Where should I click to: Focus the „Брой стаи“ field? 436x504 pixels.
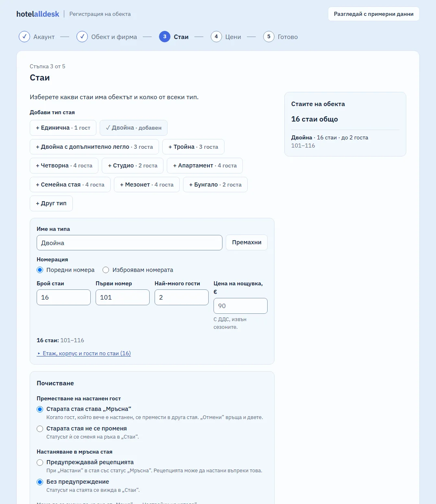pyautogui.click(x=63, y=297)
